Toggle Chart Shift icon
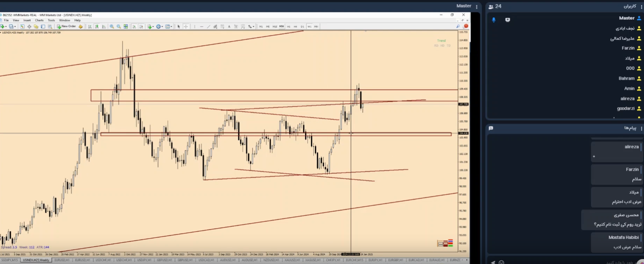 click(x=141, y=27)
